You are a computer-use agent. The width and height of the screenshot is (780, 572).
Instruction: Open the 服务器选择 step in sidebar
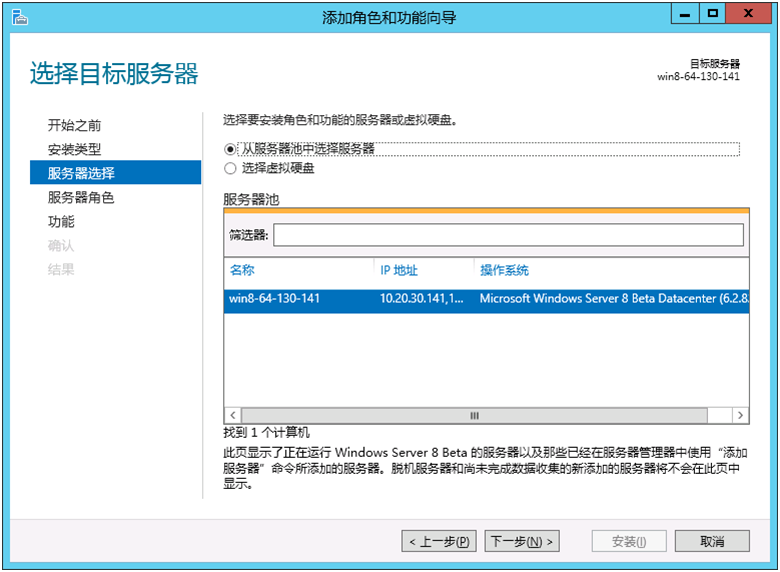point(82,174)
